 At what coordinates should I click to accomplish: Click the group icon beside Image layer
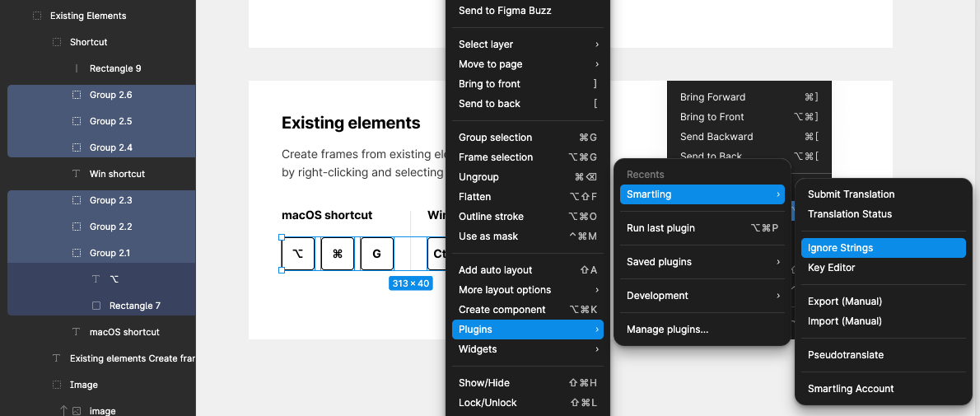(57, 385)
